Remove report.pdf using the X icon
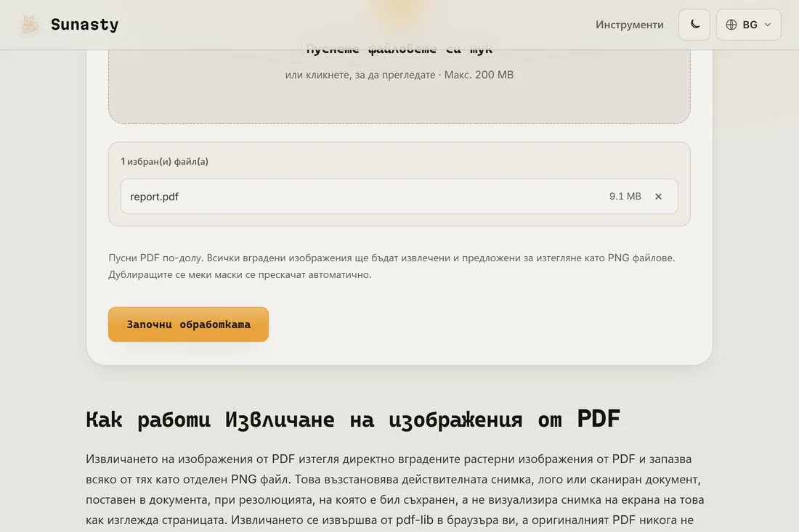Screen dimensions: 799x532 point(658,197)
